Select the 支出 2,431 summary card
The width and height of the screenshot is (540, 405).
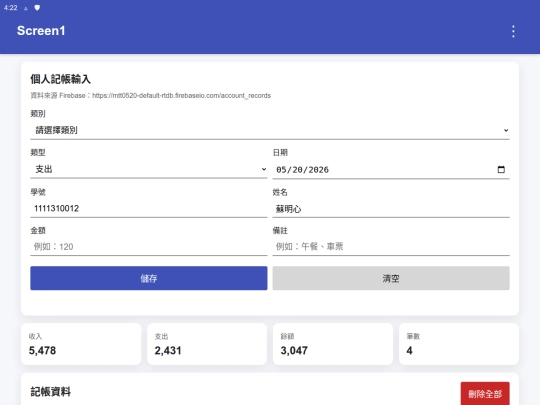coord(207,344)
